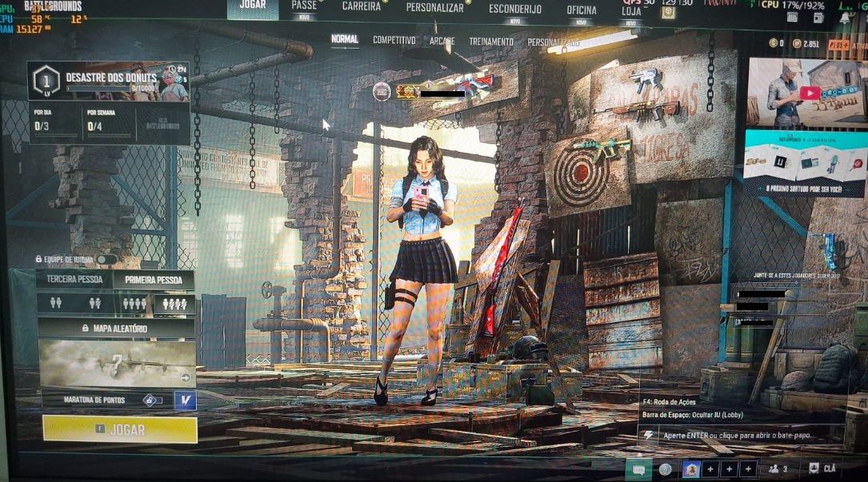
Task: Open the level 1 hexagon badge
Action: tap(46, 81)
